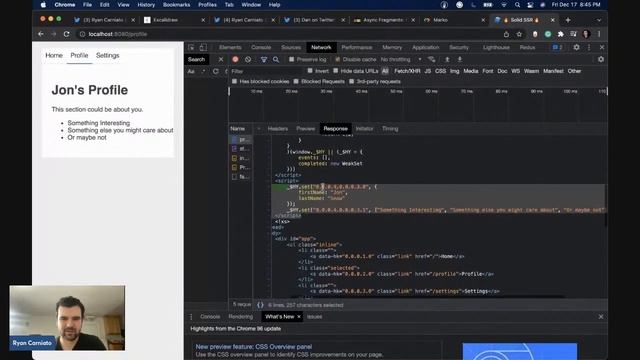Open the DevTools three-dot customize menu
Viewport: 640px width, 360px height.
589,47
